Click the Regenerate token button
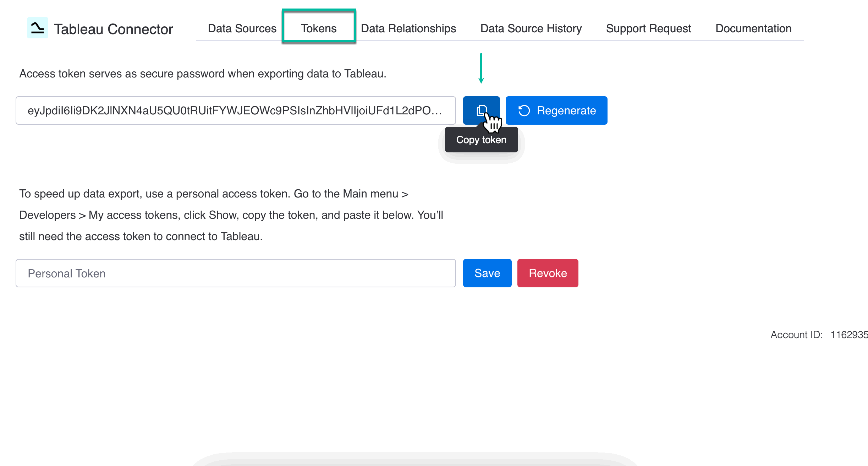The height and width of the screenshot is (466, 868). click(556, 110)
